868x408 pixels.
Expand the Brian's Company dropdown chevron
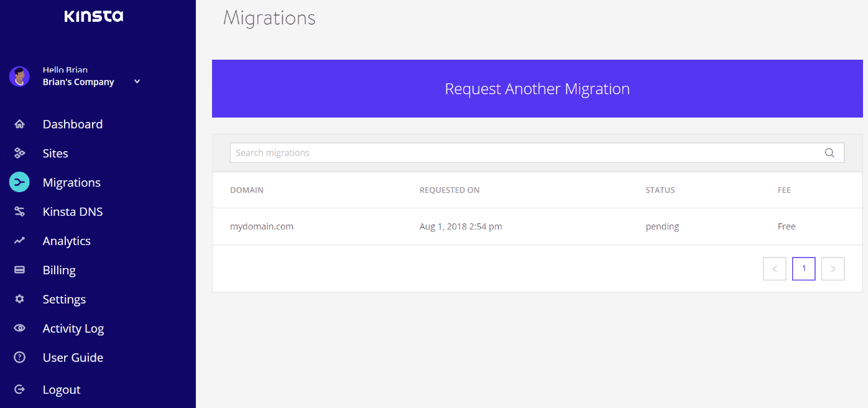(x=137, y=81)
